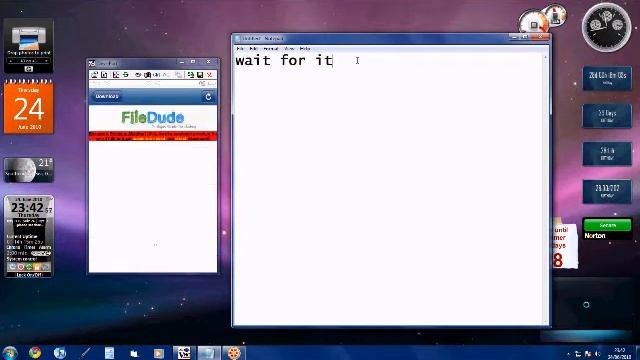Click the first icon in small window toolbar
The height and width of the screenshot is (360, 640).
click(94, 75)
